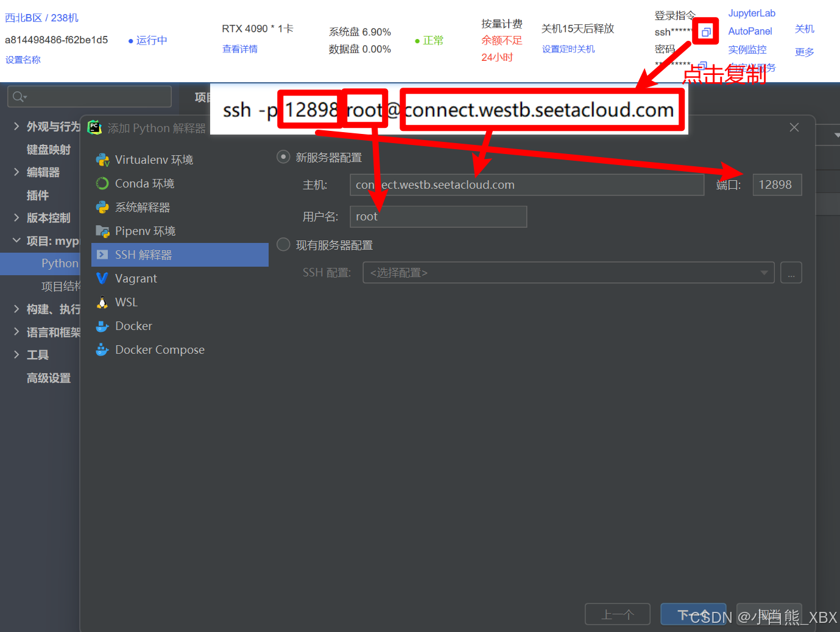Select the SSH interpreter entry
This screenshot has height=632, width=840.
[x=180, y=255]
